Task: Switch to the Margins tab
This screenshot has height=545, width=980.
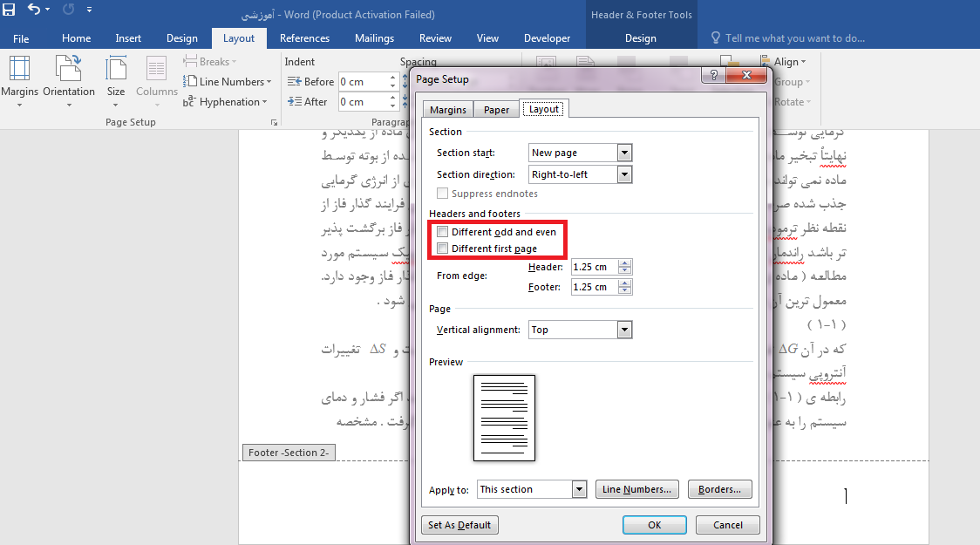Action: coord(448,110)
